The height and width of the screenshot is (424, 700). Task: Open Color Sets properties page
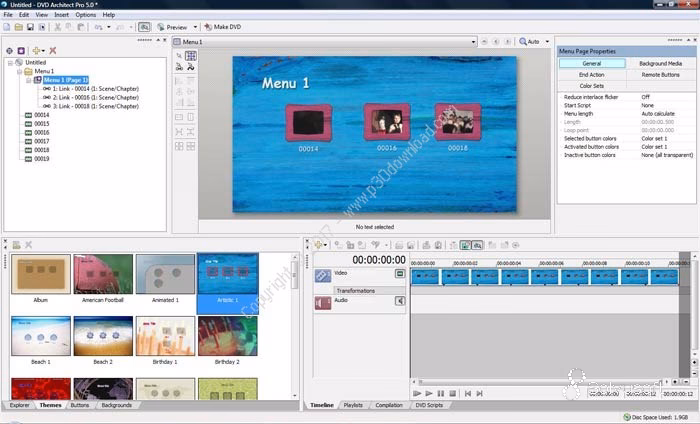pos(592,86)
